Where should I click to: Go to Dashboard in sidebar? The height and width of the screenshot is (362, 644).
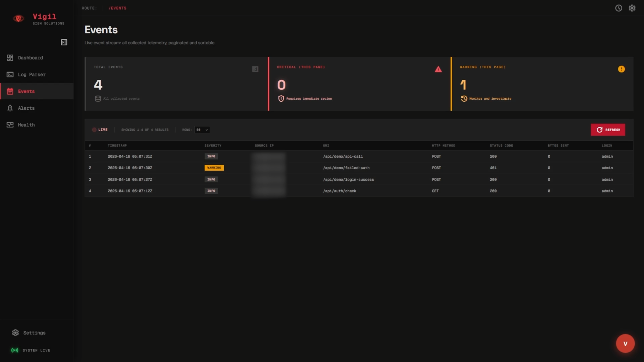[x=30, y=58]
